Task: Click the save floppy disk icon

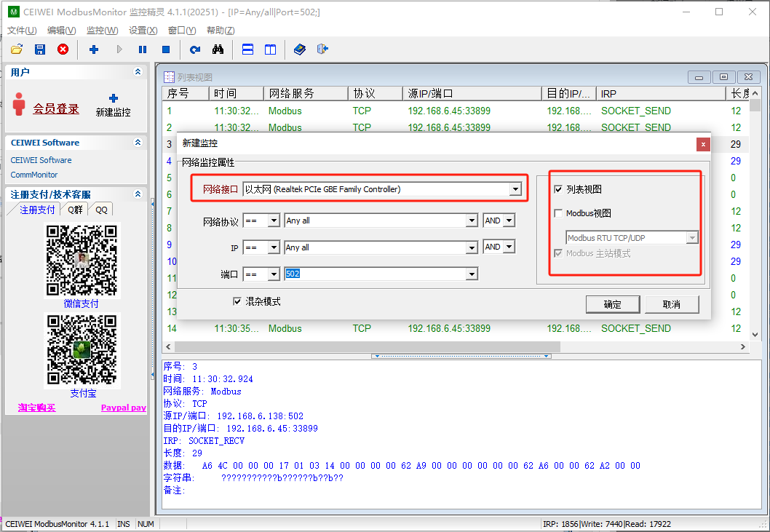Action: click(40, 49)
